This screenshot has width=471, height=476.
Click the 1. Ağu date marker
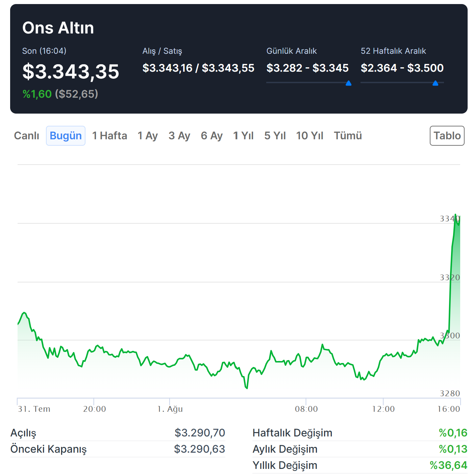coord(170,409)
